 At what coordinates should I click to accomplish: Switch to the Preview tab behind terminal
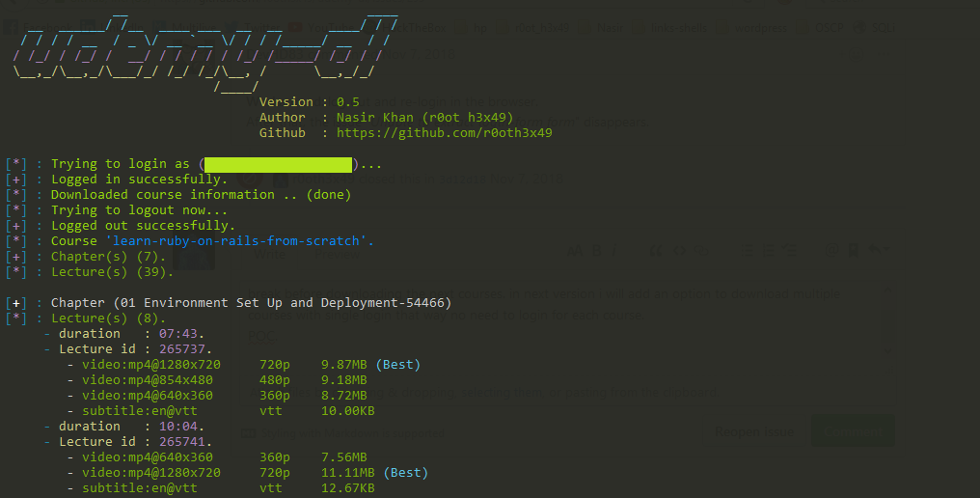[337, 255]
